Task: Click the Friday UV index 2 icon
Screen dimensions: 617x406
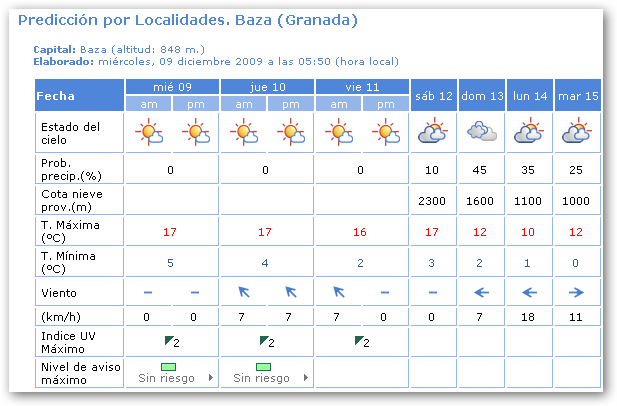Action: point(361,342)
